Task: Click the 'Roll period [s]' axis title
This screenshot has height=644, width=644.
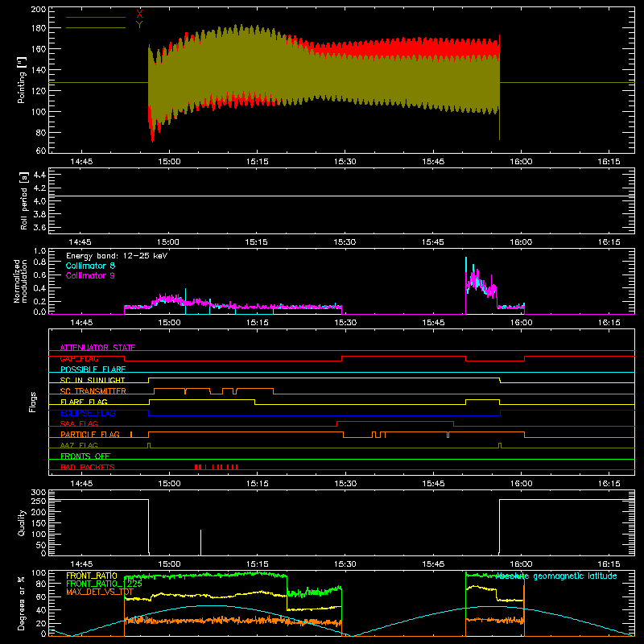Action: [x=23, y=200]
